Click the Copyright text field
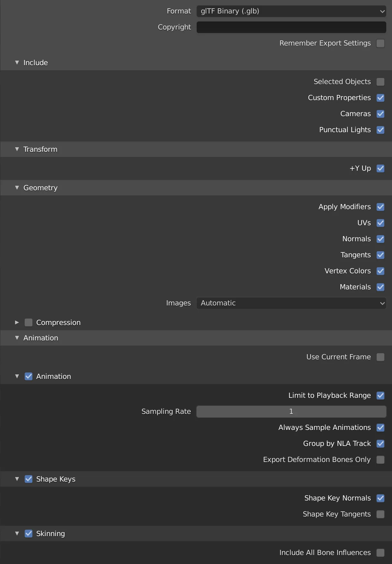This screenshot has width=392, height=564. [x=291, y=27]
